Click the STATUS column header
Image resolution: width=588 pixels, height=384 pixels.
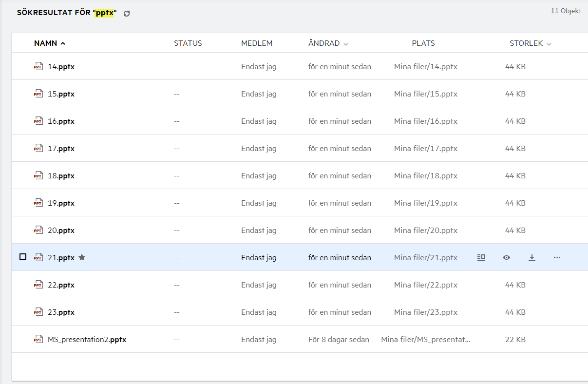tap(188, 43)
